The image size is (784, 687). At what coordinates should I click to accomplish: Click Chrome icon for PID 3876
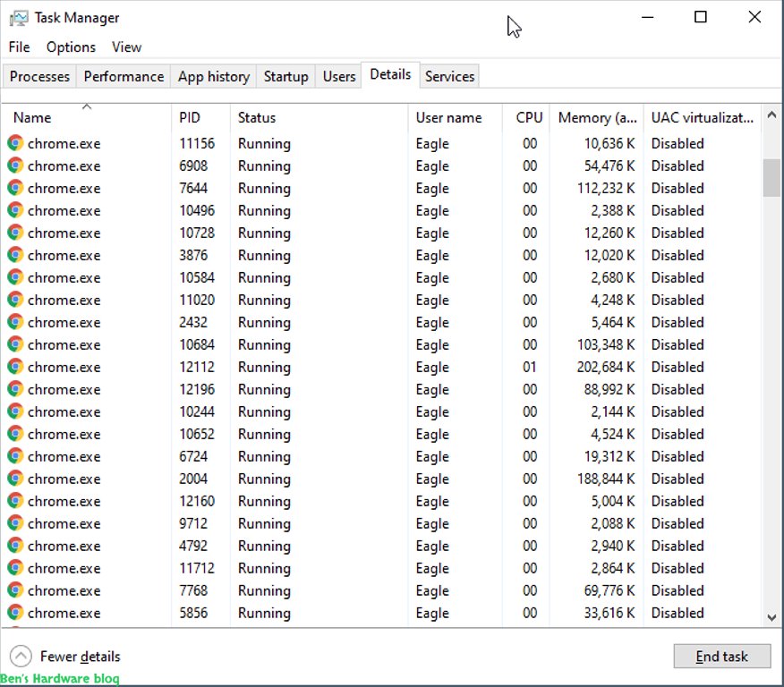15,255
